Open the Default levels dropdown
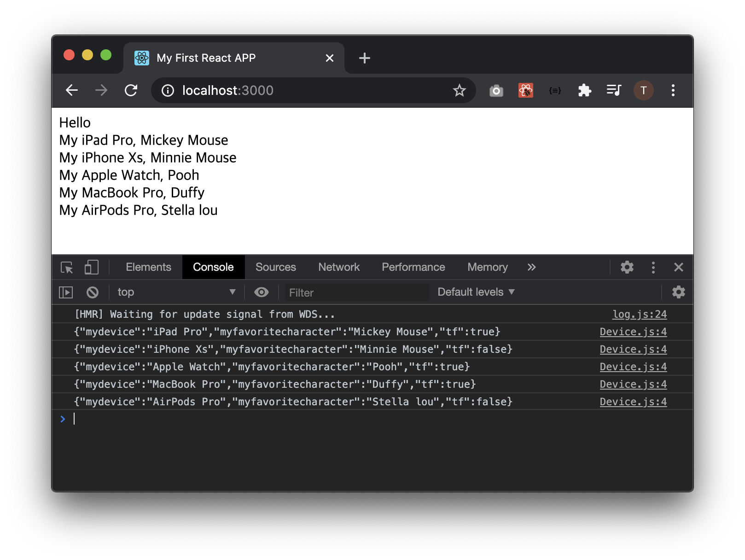The width and height of the screenshot is (745, 560). 476,292
